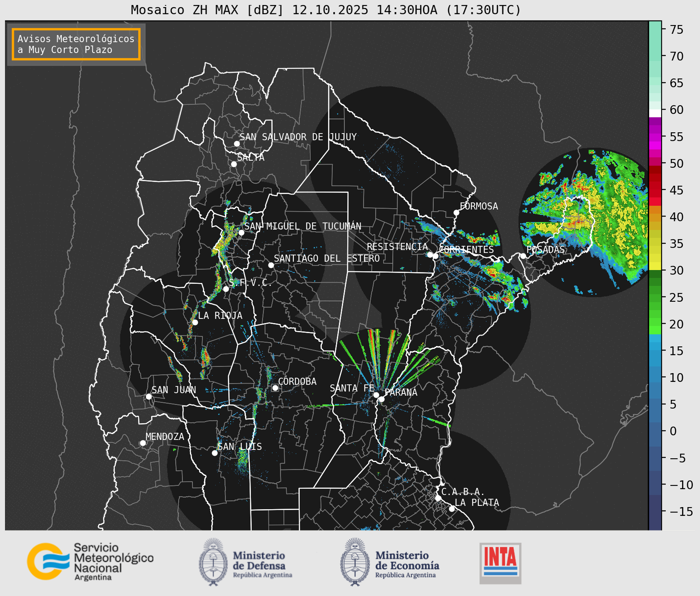Click the Formosa city dot
This screenshot has height=596, width=700.
456,212
